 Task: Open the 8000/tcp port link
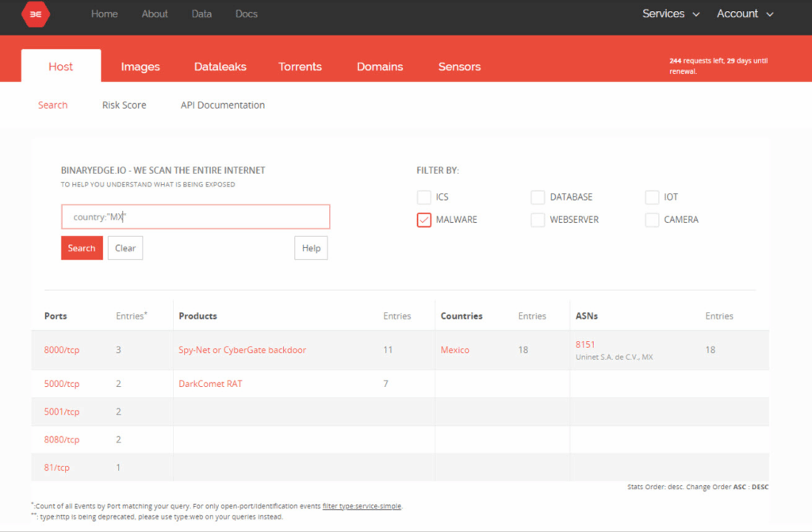point(62,350)
